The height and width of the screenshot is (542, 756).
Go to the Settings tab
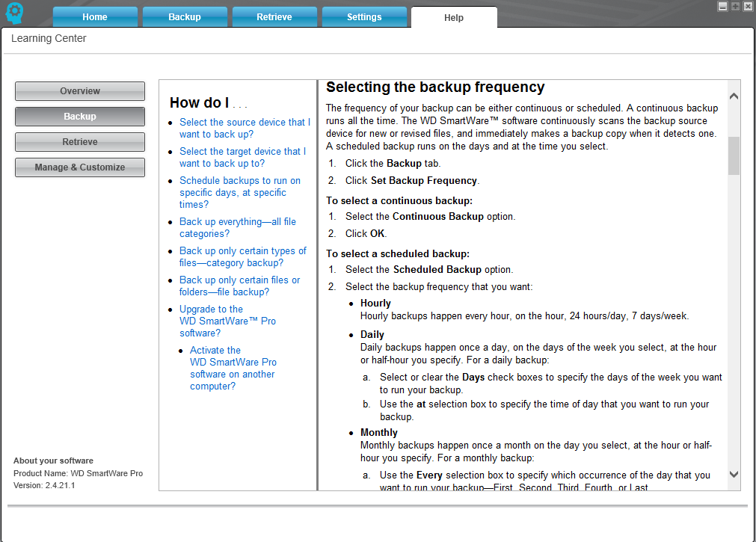pyautogui.click(x=364, y=17)
